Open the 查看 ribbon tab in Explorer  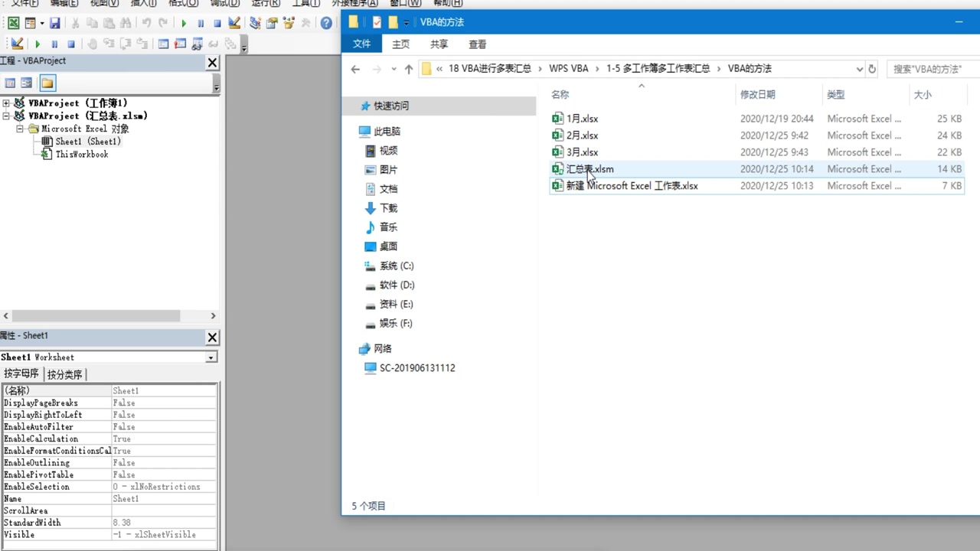477,44
